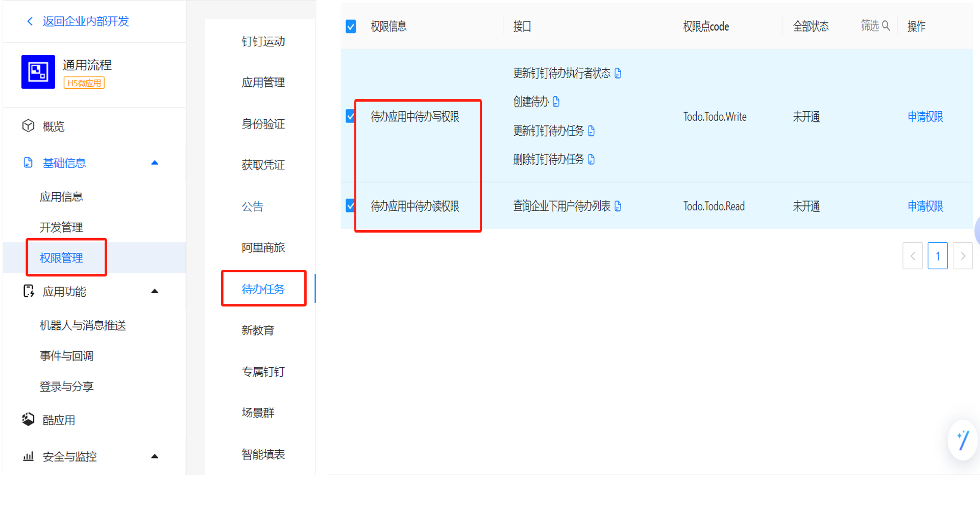The width and height of the screenshot is (980, 513).
Task: Open doc icon beside 删除钉钉待办任务
Action: click(592, 160)
